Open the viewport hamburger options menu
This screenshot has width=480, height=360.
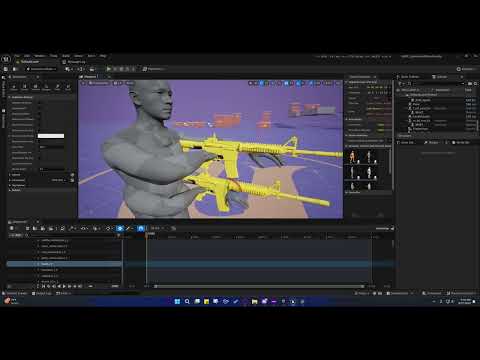(83, 83)
